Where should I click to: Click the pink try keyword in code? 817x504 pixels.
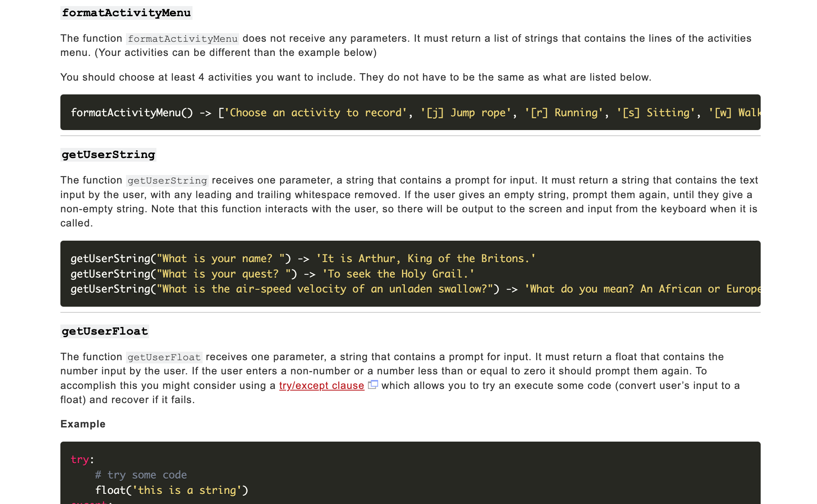(x=79, y=459)
